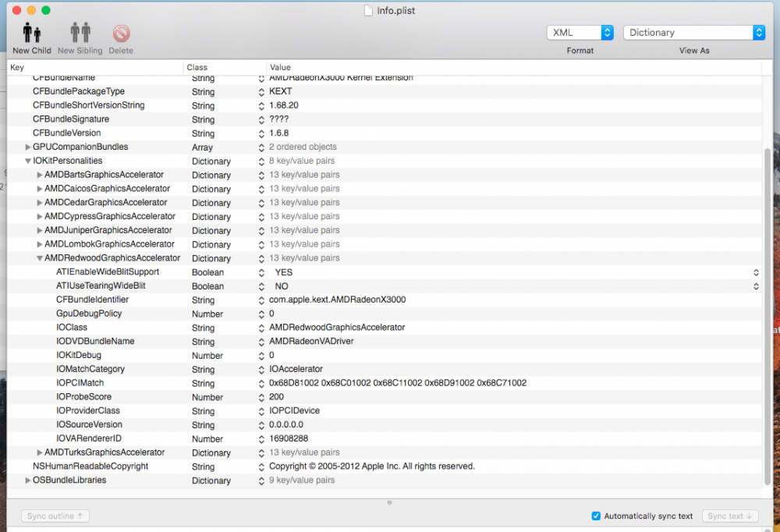This screenshot has width=780, height=532.
Task: Open the XML format dropdown
Action: pyautogui.click(x=580, y=32)
